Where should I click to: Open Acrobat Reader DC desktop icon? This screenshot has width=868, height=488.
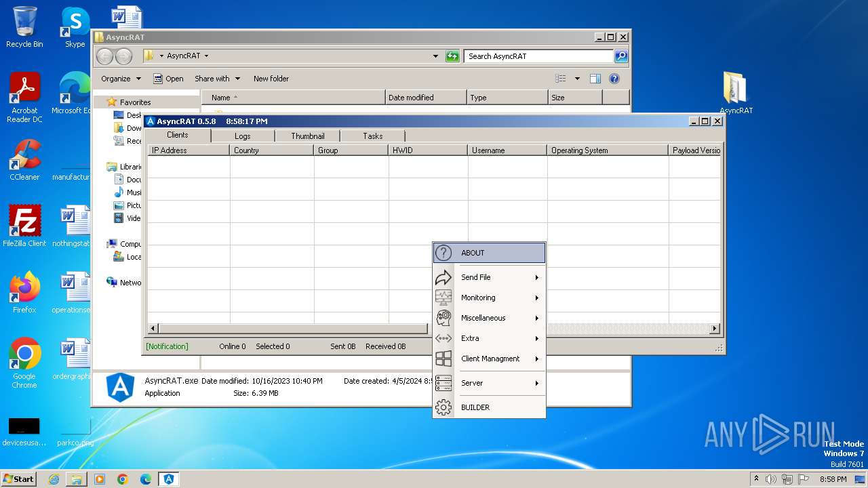[x=24, y=98]
